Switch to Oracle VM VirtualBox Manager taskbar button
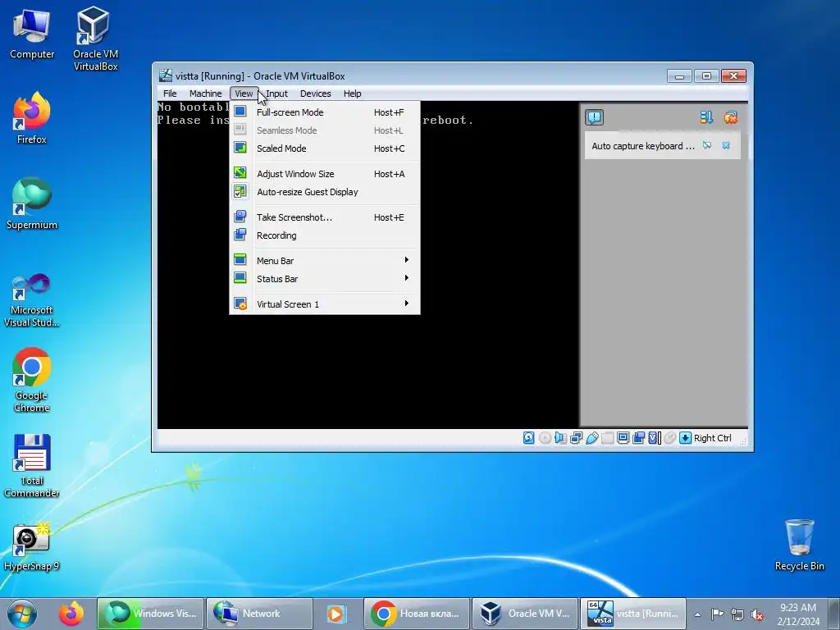 tap(525, 614)
